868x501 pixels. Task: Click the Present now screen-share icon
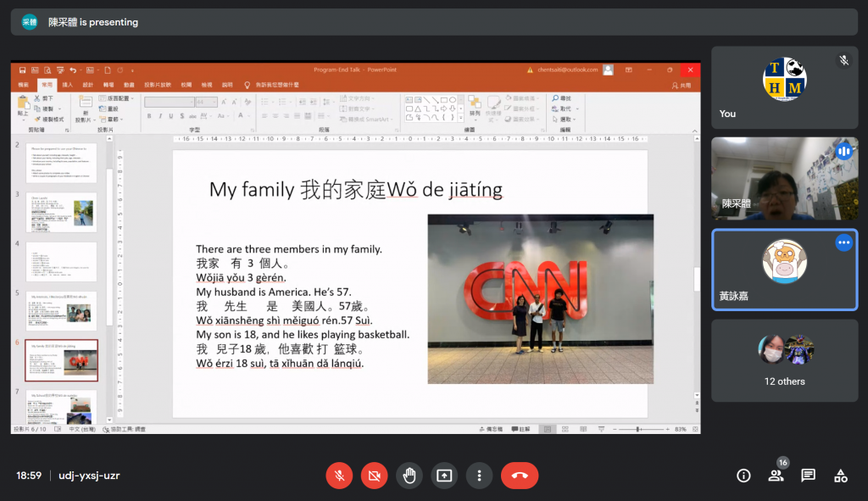tap(444, 476)
